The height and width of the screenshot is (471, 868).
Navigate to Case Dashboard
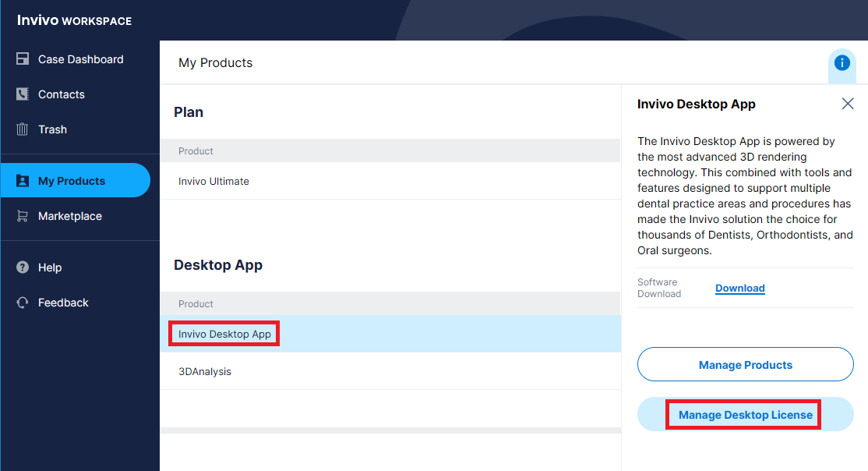tap(80, 59)
